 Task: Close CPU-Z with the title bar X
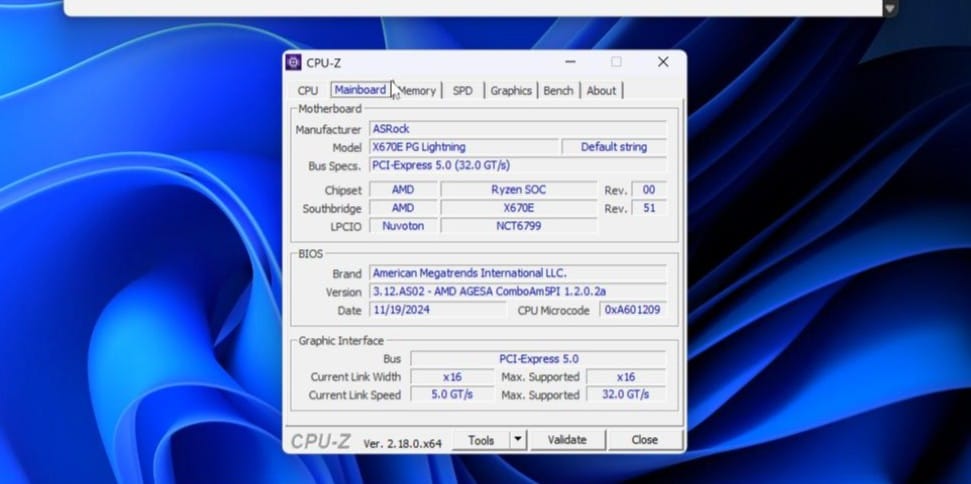coord(663,62)
